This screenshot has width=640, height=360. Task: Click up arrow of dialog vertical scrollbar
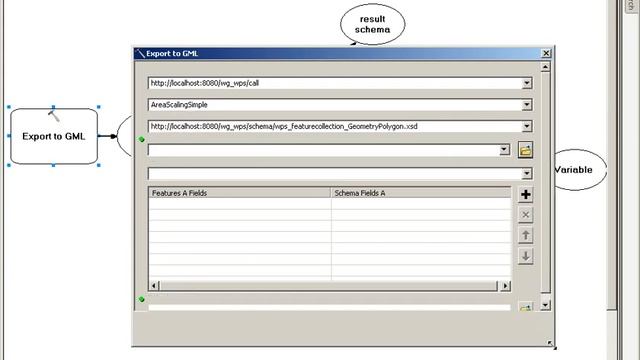pyautogui.click(x=545, y=67)
